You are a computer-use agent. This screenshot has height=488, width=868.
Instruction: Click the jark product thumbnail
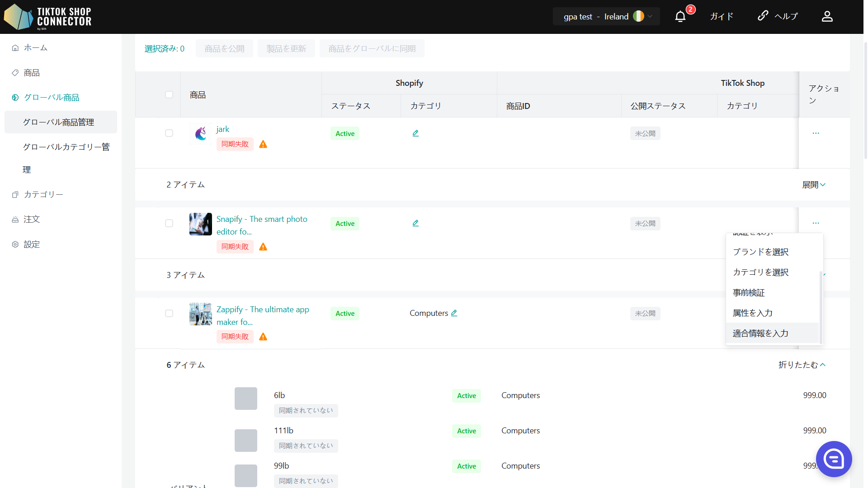(x=201, y=133)
